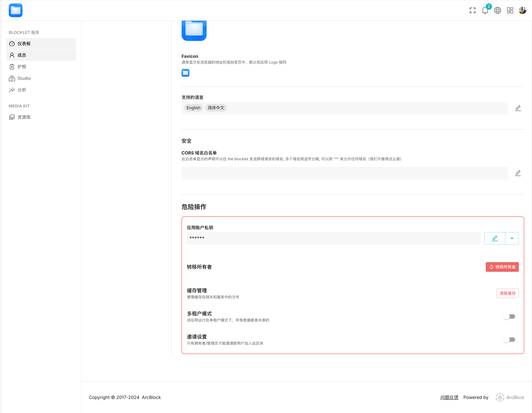Edit CORS whitelist with pencil icon

518,173
